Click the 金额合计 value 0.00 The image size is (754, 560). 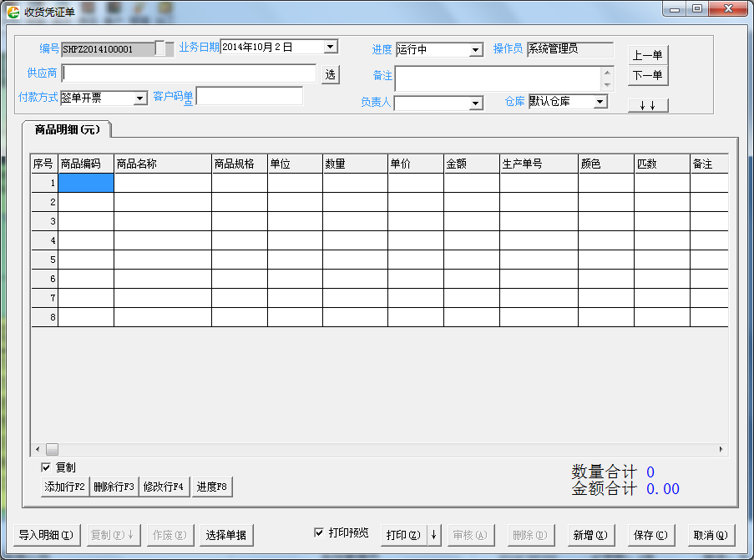(x=663, y=489)
